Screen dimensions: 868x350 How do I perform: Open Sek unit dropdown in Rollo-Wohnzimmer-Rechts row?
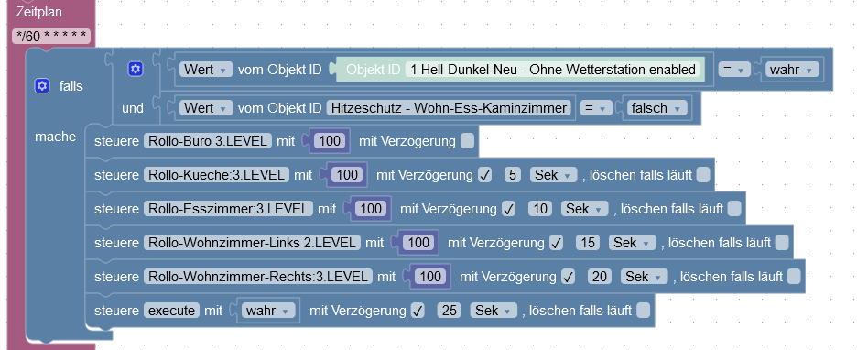coord(644,277)
